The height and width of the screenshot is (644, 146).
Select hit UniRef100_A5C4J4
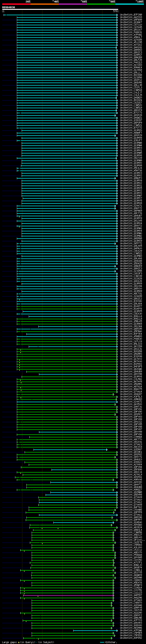(131, 168)
